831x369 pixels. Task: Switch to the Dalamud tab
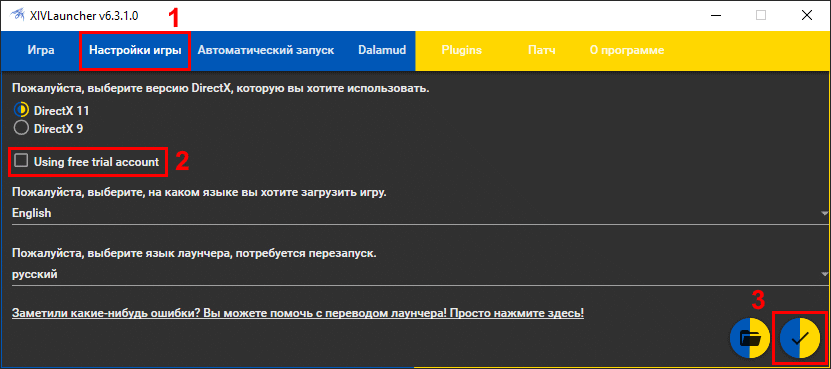(382, 50)
